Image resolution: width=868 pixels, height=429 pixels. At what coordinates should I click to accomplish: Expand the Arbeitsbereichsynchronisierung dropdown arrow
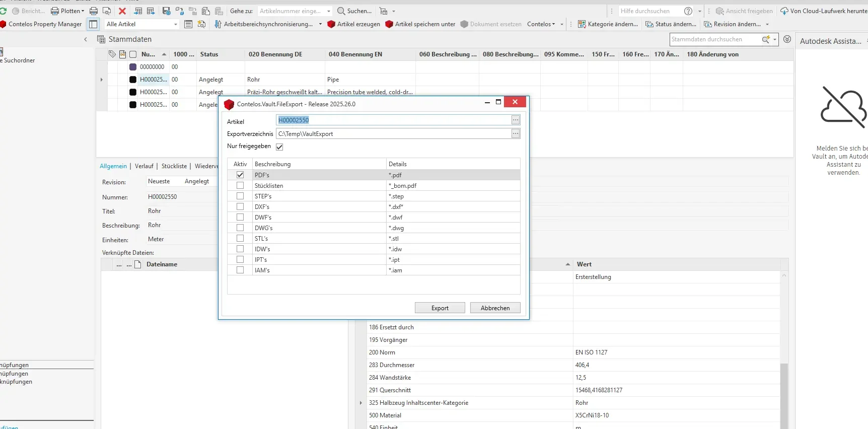(x=320, y=24)
